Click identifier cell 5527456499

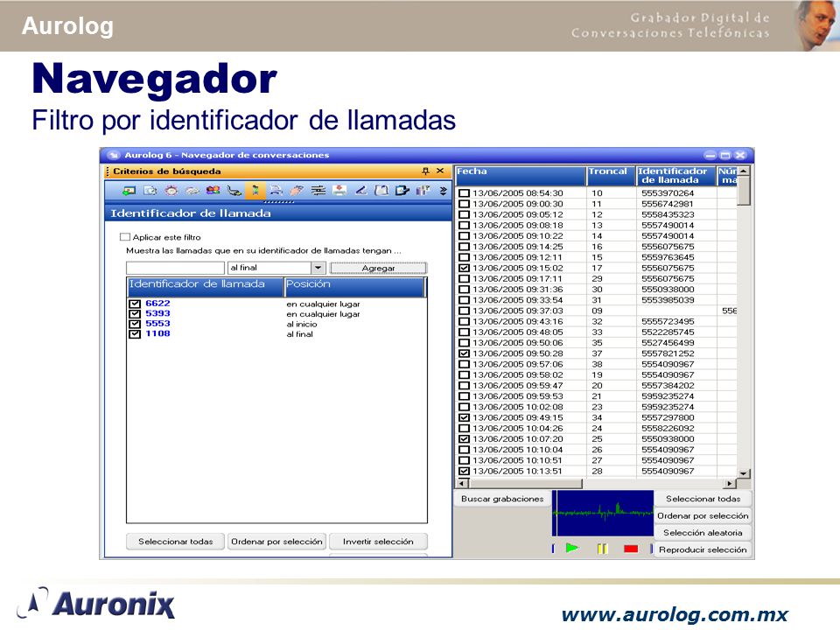[x=668, y=343]
